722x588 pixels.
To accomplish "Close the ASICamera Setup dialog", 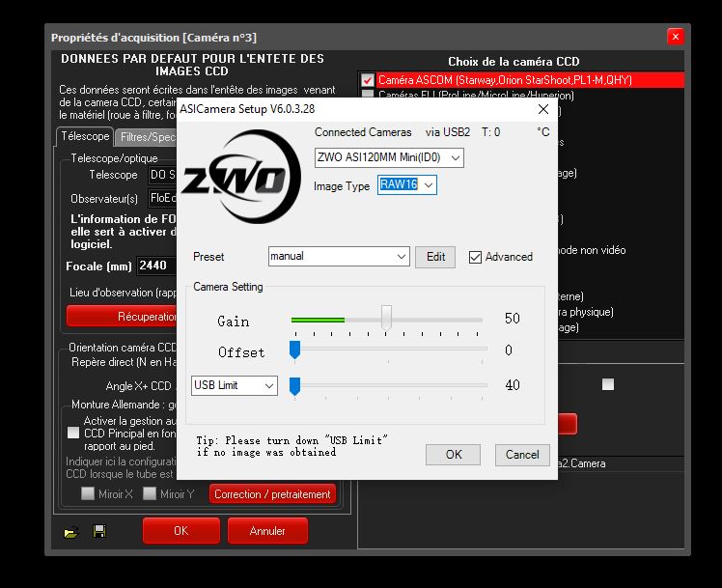I will (x=543, y=108).
